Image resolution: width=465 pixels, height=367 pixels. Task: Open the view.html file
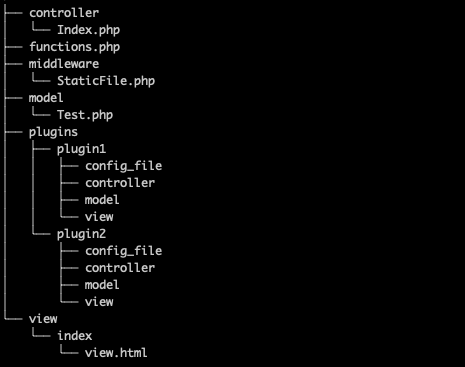coord(116,353)
